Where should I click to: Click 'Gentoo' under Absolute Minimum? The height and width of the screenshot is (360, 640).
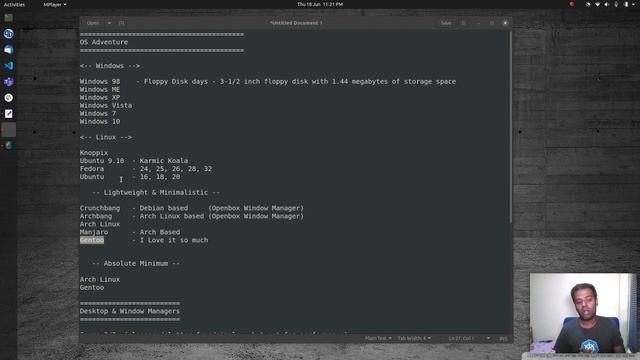click(x=92, y=287)
